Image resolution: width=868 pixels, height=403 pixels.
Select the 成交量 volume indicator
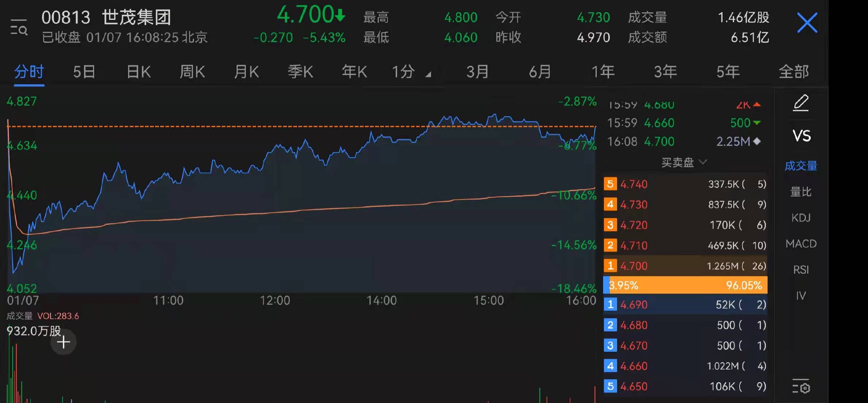click(801, 166)
